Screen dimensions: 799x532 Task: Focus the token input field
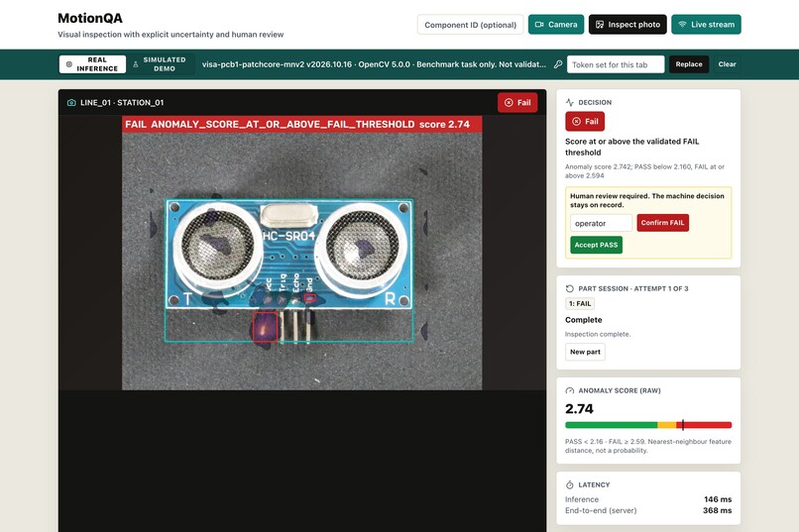click(x=615, y=64)
